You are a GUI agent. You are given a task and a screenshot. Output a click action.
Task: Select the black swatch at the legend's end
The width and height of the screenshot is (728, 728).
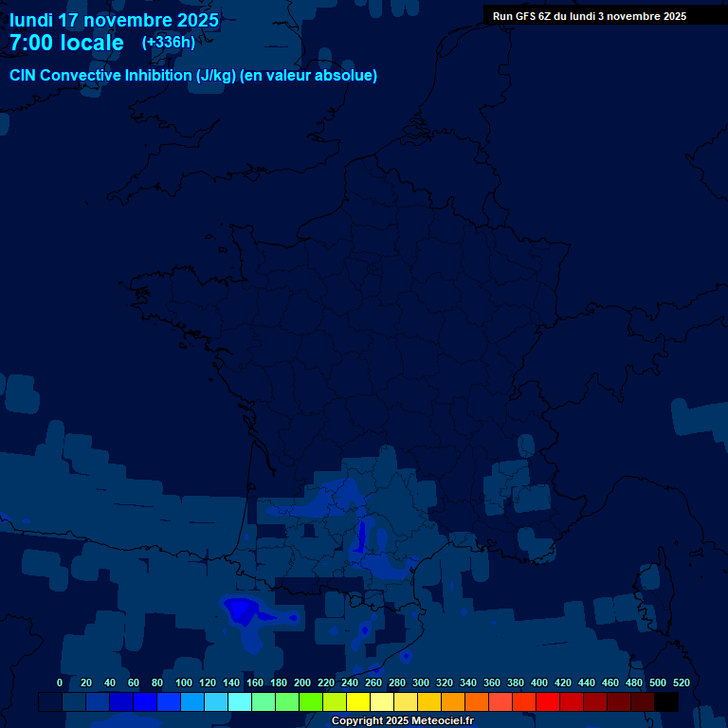(666, 702)
